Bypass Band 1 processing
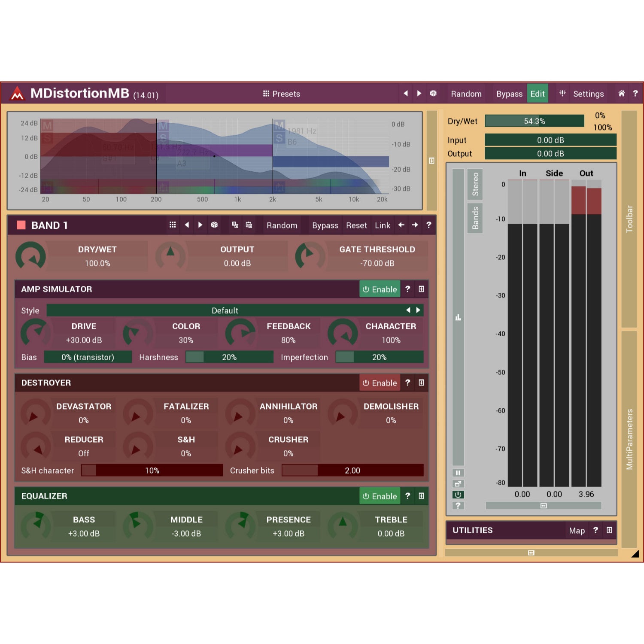 325,225
